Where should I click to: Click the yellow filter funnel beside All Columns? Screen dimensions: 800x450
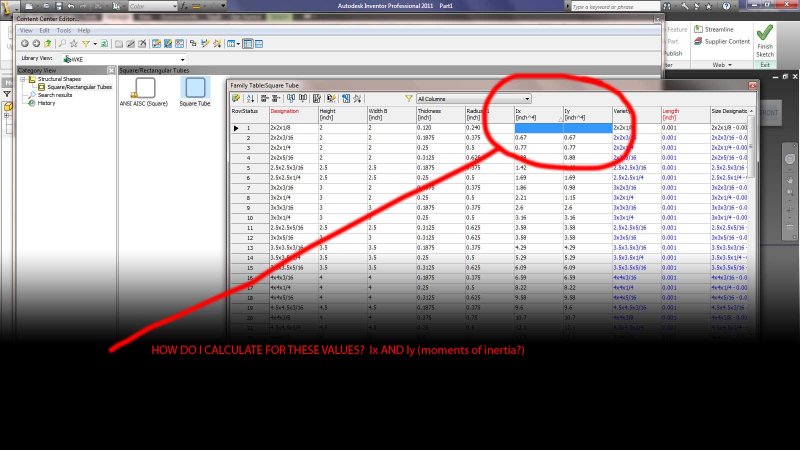click(409, 98)
